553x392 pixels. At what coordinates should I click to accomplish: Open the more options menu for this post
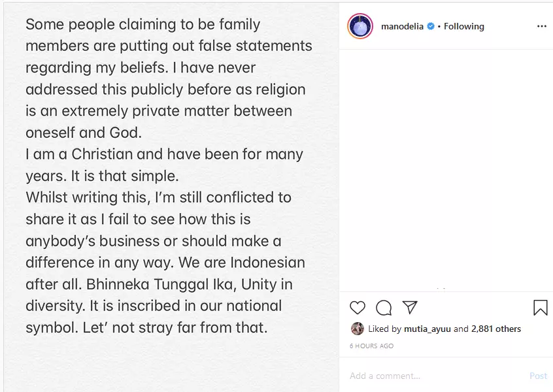(x=541, y=26)
